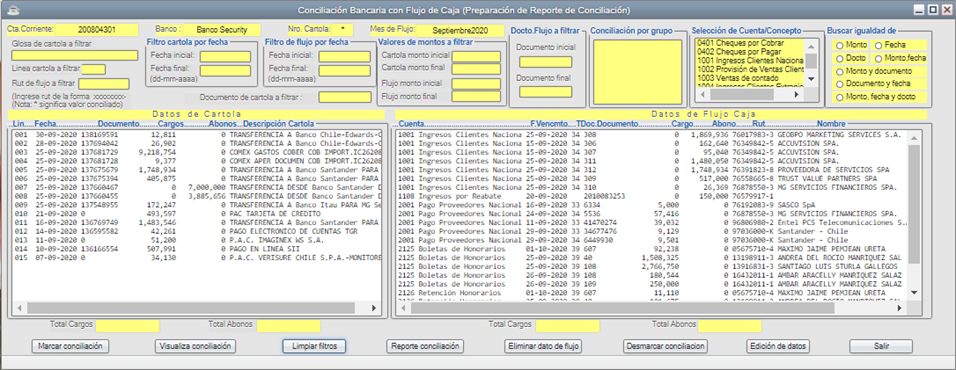
Task: Click Glosa de cartola a filtrar field
Action: [x=74, y=56]
